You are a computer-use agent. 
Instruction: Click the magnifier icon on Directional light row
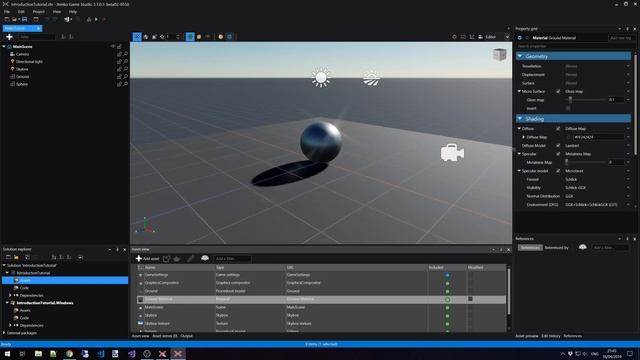coord(126,62)
